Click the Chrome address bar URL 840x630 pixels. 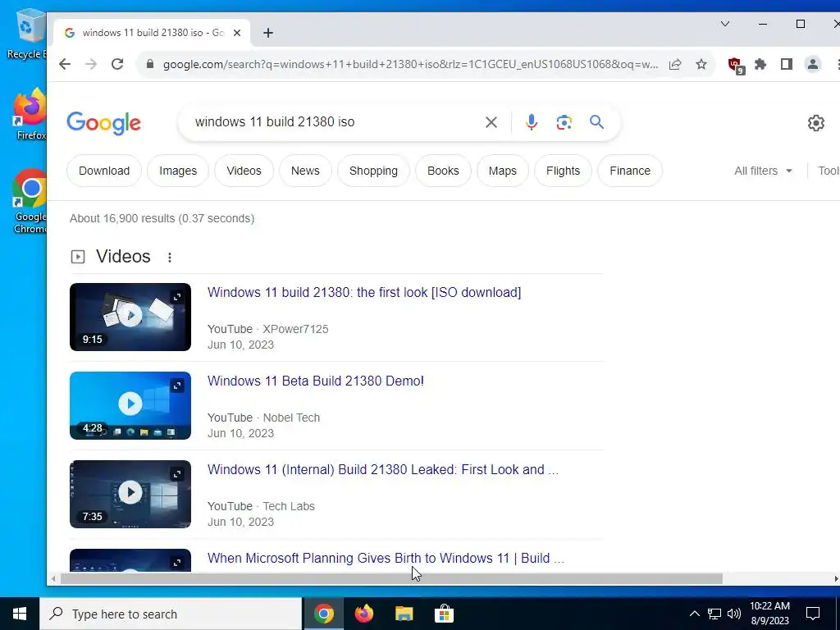tap(410, 64)
